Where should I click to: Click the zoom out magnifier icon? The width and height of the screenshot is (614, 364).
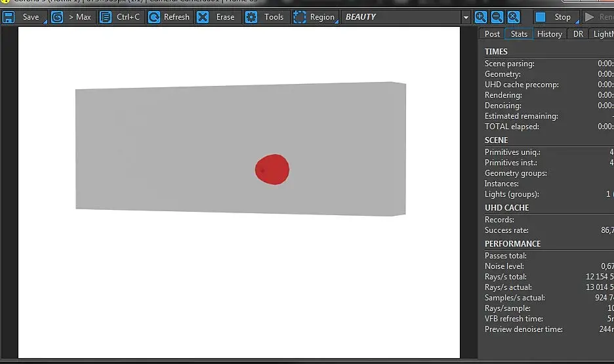coord(497,17)
